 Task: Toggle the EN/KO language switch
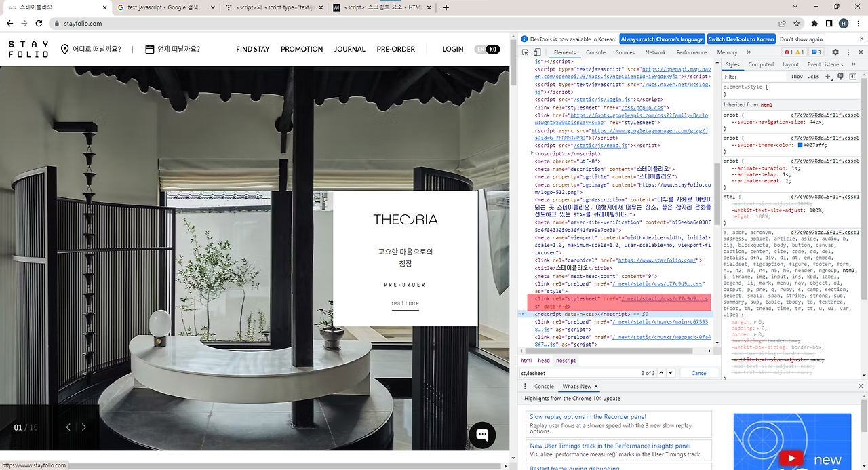click(x=487, y=49)
